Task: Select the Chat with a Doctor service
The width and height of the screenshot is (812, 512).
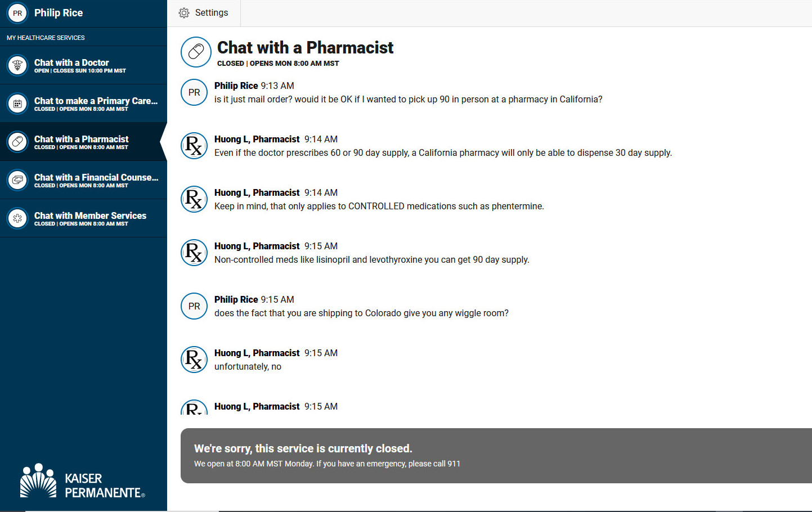Action: (x=83, y=65)
